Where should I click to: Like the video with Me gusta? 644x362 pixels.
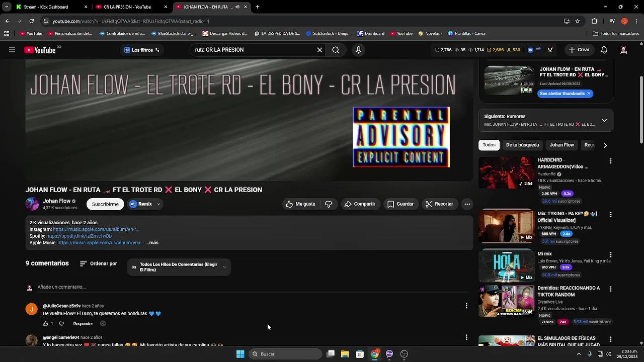[301, 204]
